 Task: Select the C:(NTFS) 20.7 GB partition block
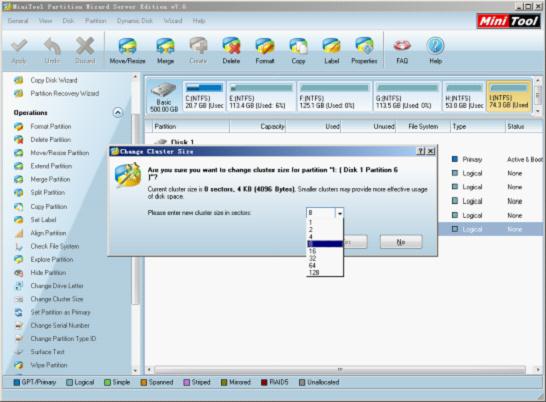coord(204,96)
